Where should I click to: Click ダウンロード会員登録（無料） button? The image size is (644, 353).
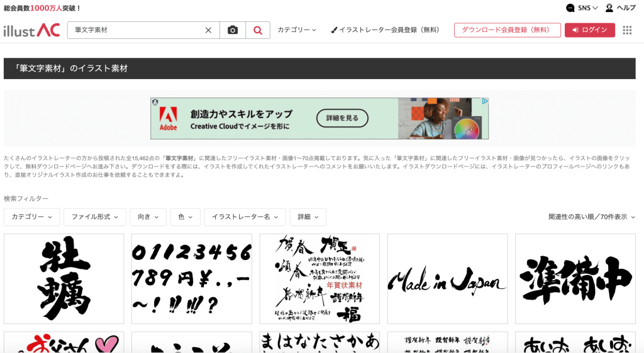tap(508, 30)
